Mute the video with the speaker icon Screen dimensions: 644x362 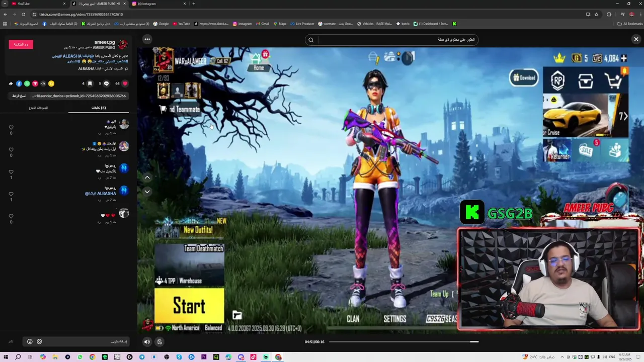coord(147,342)
